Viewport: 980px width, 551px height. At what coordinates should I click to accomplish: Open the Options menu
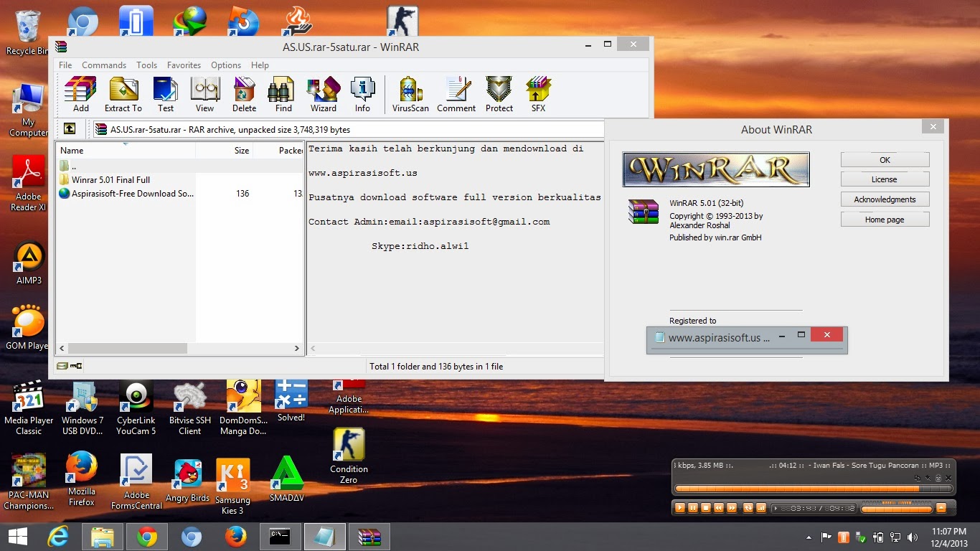point(226,65)
